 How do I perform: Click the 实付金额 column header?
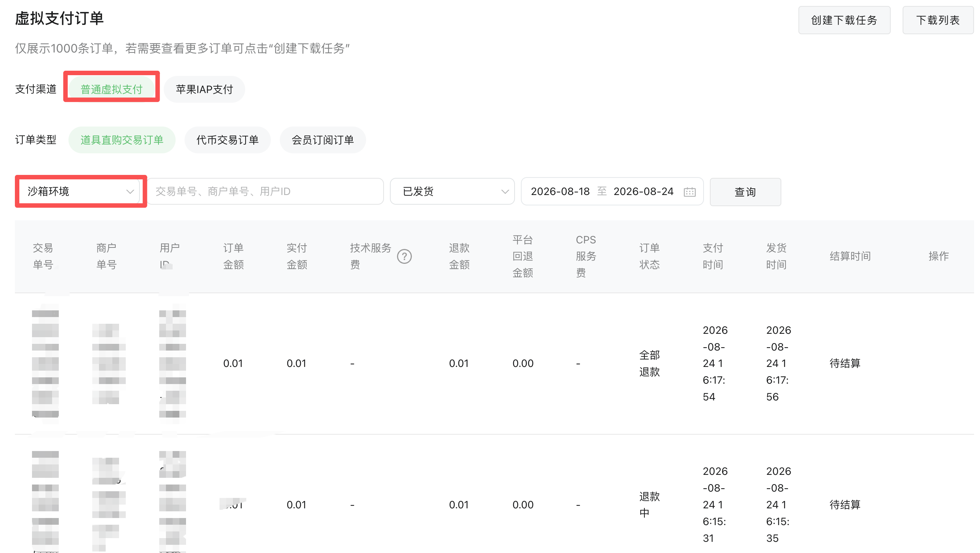pos(297,256)
